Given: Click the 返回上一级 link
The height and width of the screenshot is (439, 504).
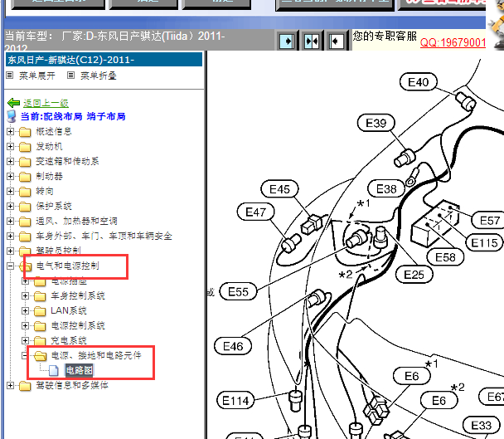Looking at the screenshot, I should coord(46,103).
